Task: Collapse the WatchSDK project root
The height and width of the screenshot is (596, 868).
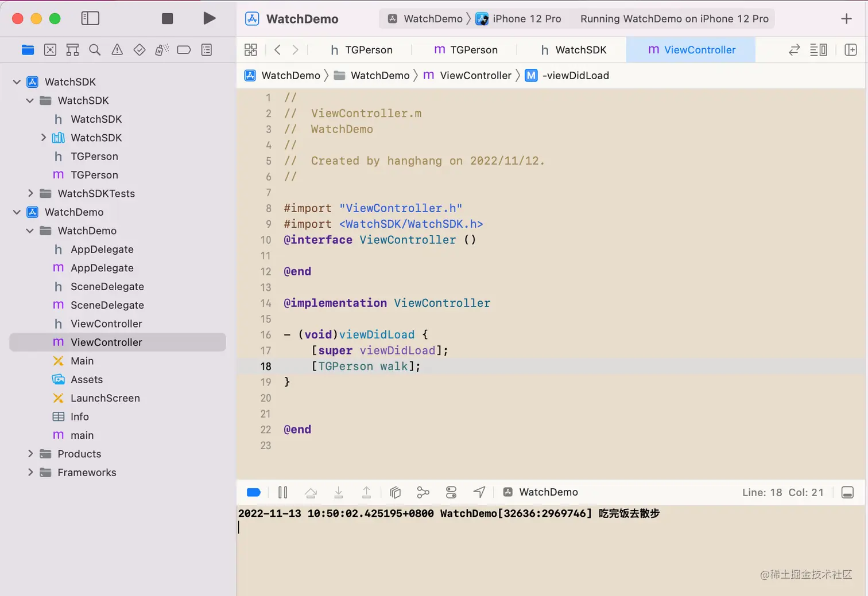Action: (x=17, y=82)
